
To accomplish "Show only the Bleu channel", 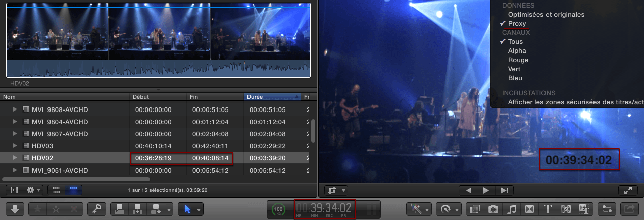I will pyautogui.click(x=515, y=78).
